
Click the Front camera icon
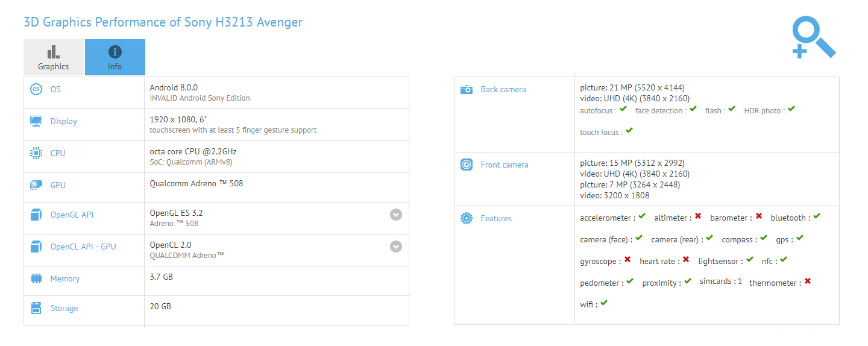click(467, 165)
